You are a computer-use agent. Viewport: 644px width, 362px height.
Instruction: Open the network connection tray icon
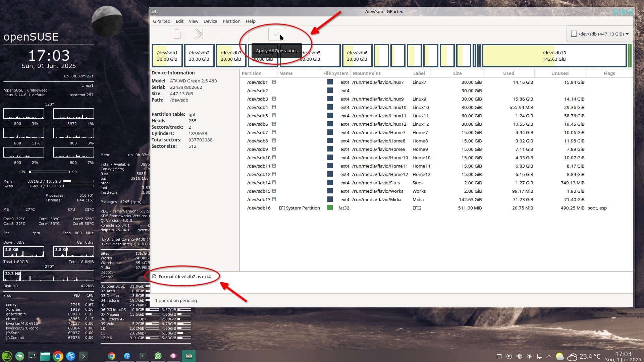[x=539, y=356]
